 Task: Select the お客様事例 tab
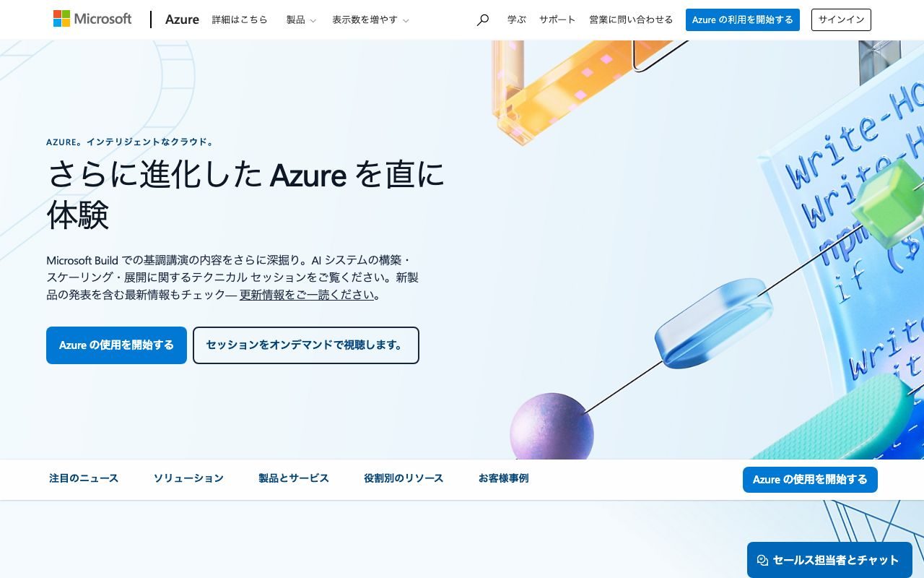pos(503,478)
